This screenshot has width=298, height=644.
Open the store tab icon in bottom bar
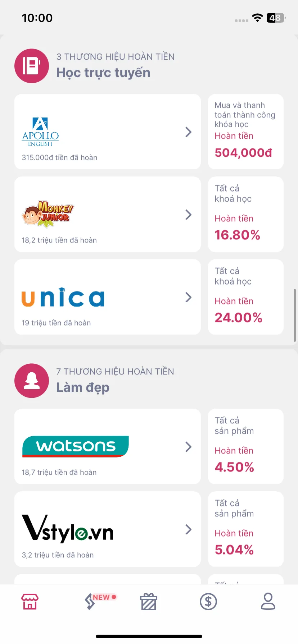(30, 601)
